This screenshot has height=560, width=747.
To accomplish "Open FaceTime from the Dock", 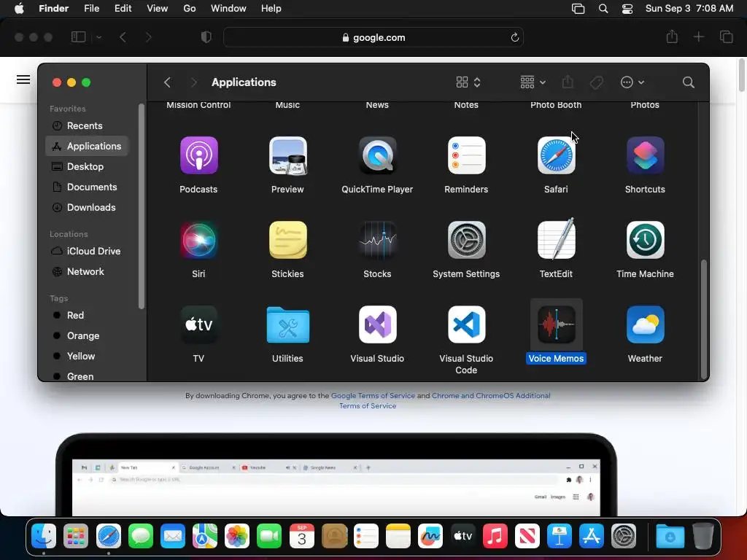I will (269, 537).
